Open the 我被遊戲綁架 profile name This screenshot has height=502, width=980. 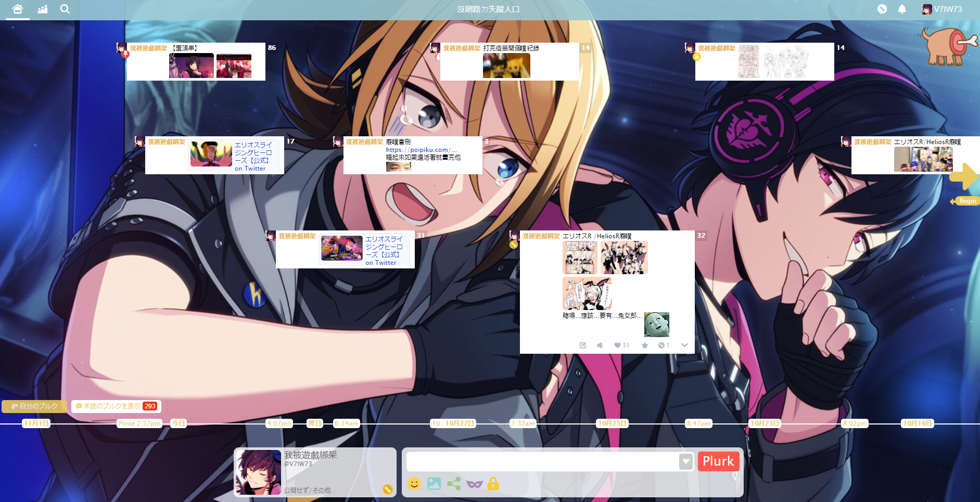(x=310, y=455)
